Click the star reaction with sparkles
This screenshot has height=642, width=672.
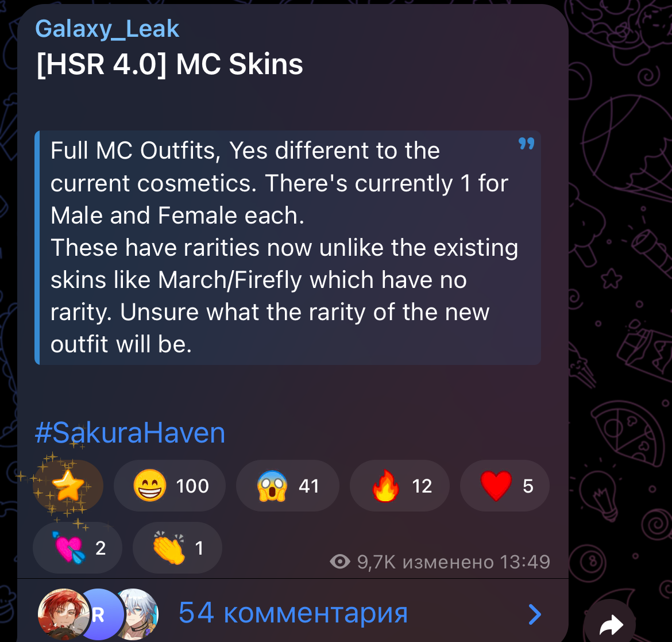pyautogui.click(x=68, y=486)
